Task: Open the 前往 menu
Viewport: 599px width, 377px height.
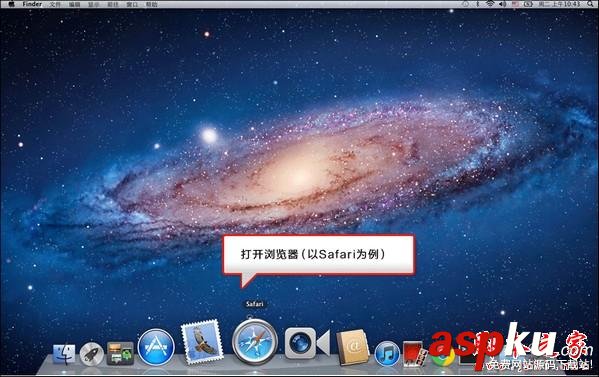Action: click(x=113, y=5)
